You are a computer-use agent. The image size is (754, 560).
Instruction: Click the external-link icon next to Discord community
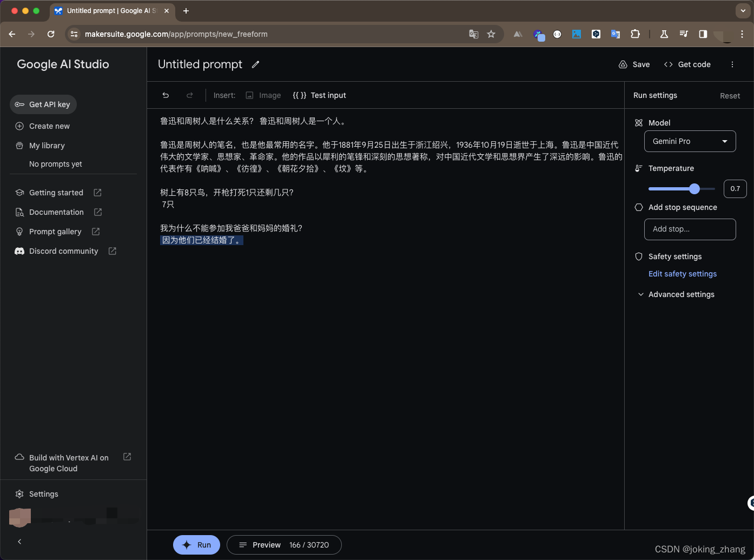pos(113,251)
